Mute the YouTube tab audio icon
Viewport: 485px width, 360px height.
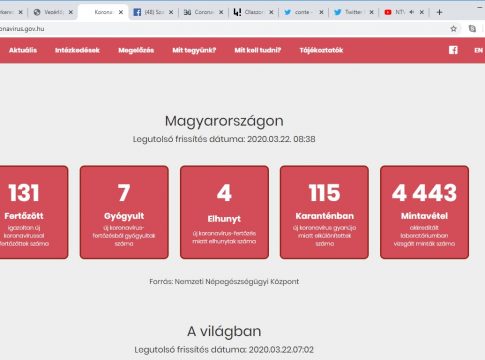coord(412,12)
